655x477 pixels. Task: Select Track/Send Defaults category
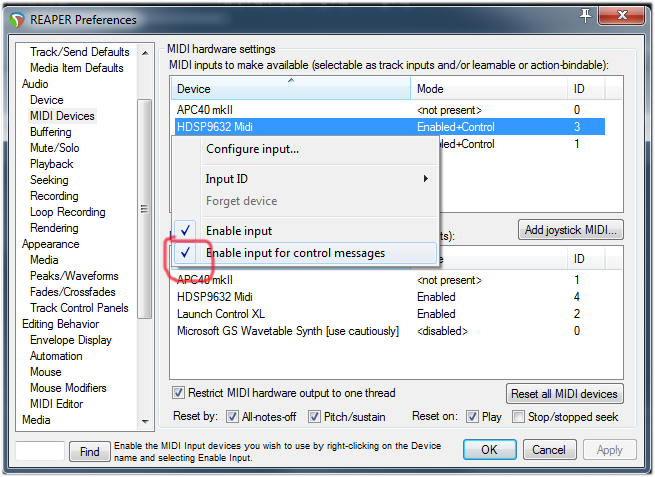click(x=80, y=52)
